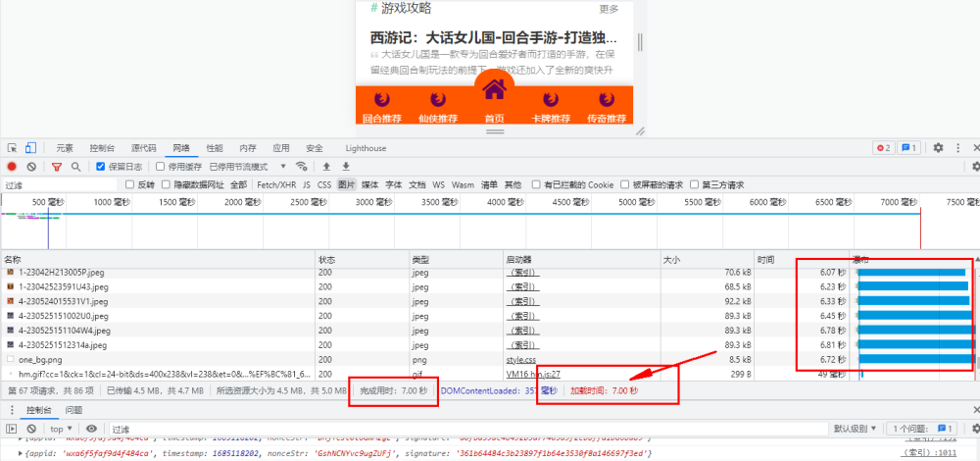Open the DevTools three-dot more menu
The image size is (980, 461).
tap(957, 148)
